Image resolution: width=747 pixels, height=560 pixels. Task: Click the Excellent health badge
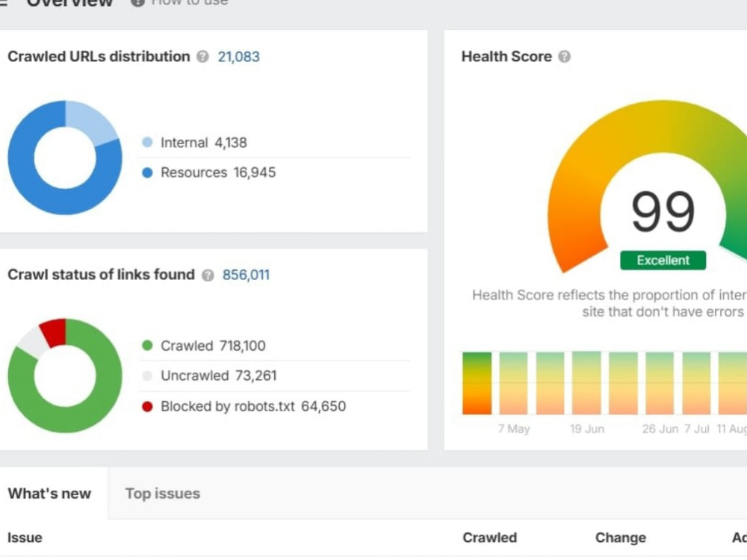(663, 261)
